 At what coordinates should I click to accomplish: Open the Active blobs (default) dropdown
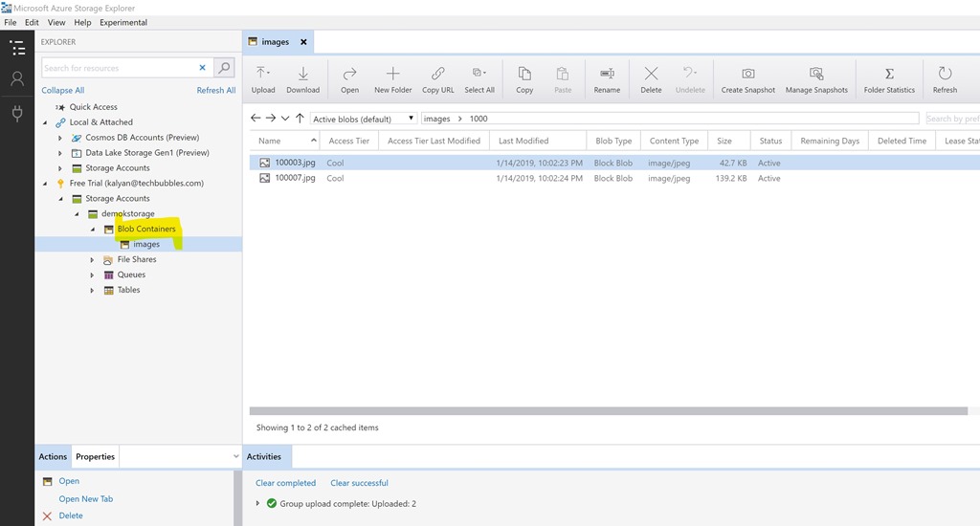(x=363, y=119)
